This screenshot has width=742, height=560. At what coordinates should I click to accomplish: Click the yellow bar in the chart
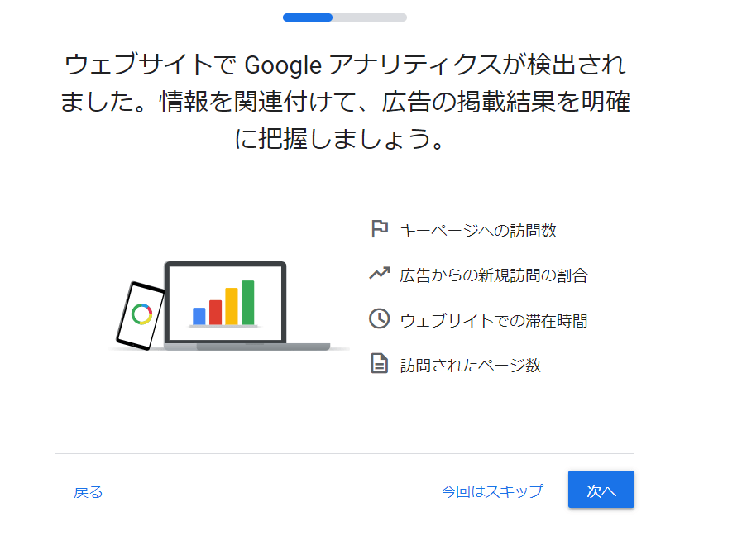232,306
